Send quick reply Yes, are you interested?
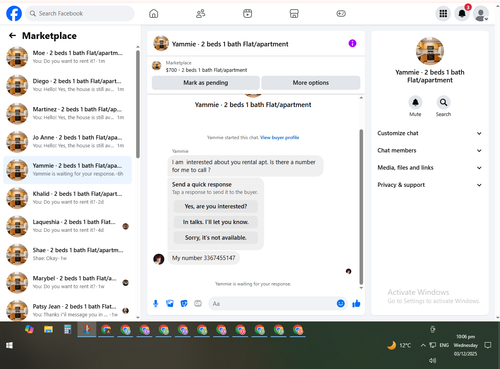500x369 pixels. pos(216,206)
